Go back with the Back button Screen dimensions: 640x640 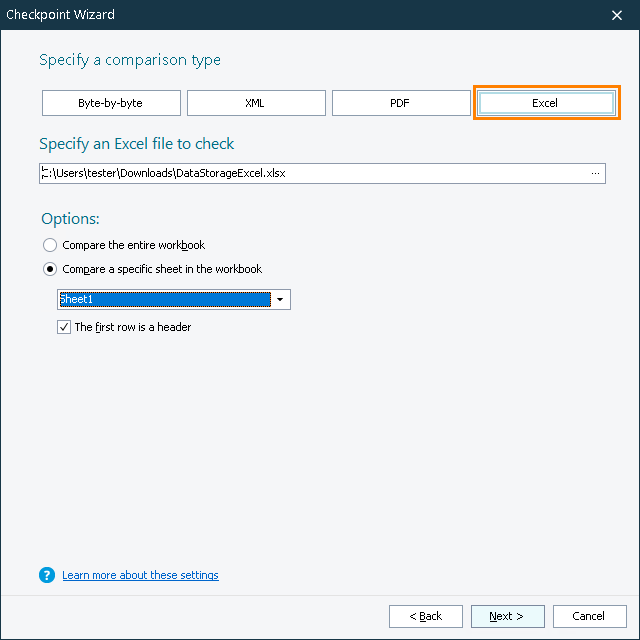[x=426, y=616]
